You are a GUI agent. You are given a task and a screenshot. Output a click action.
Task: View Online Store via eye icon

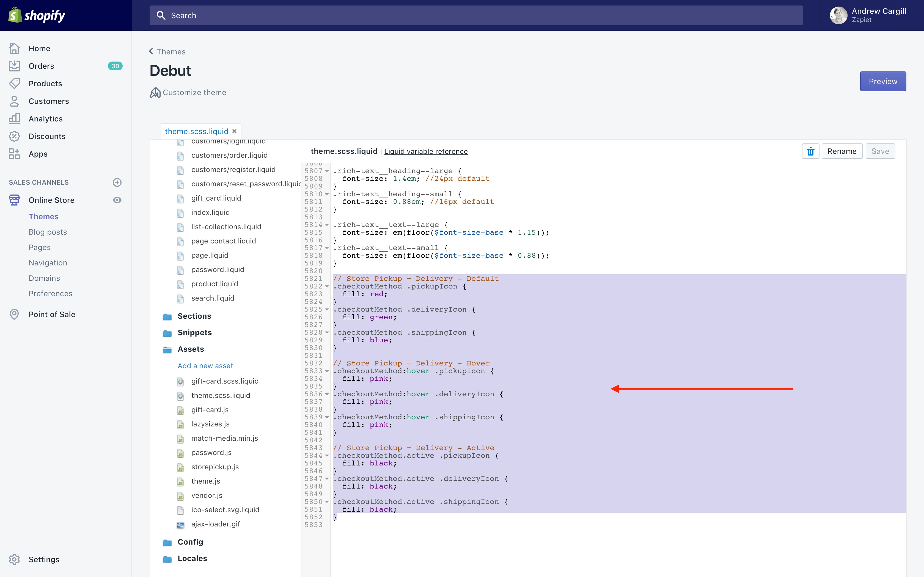[117, 200]
